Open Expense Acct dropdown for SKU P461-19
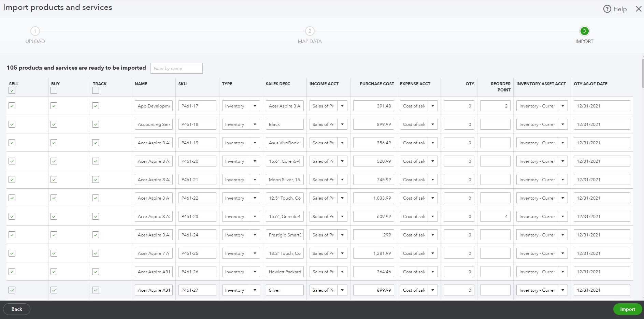The image size is (644, 319). click(433, 143)
